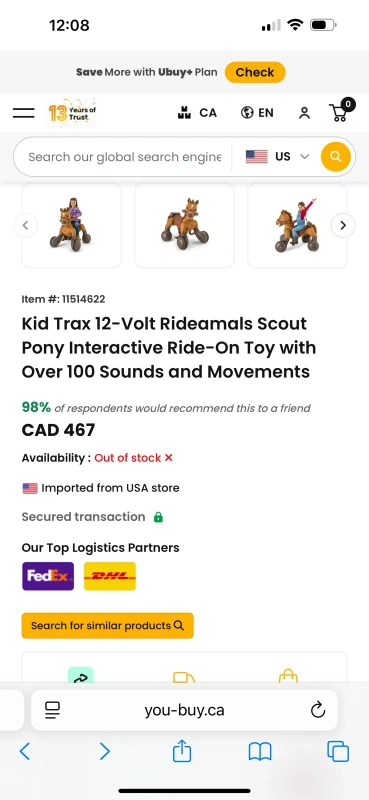
Task: Reload the page with refresh icon
Action: [x=318, y=710]
